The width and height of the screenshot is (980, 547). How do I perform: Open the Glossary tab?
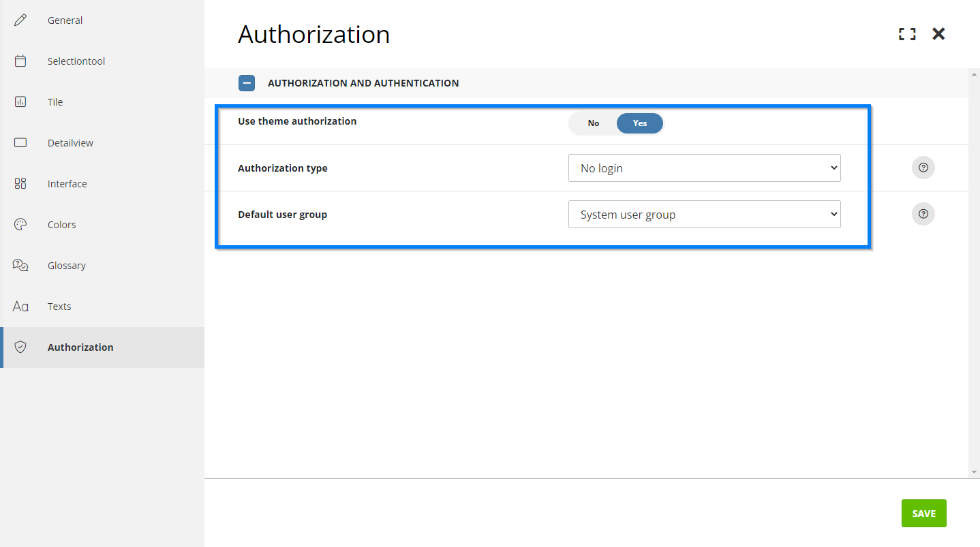(x=102, y=266)
